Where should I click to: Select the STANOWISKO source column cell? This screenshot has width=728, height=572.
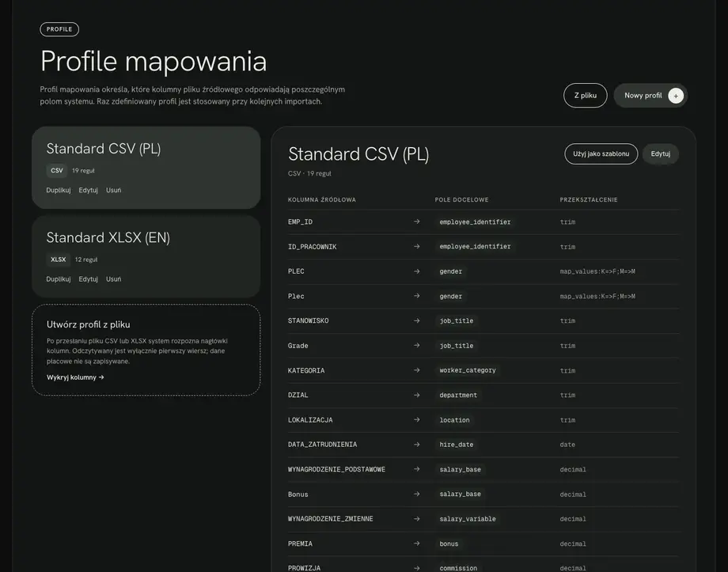click(309, 321)
